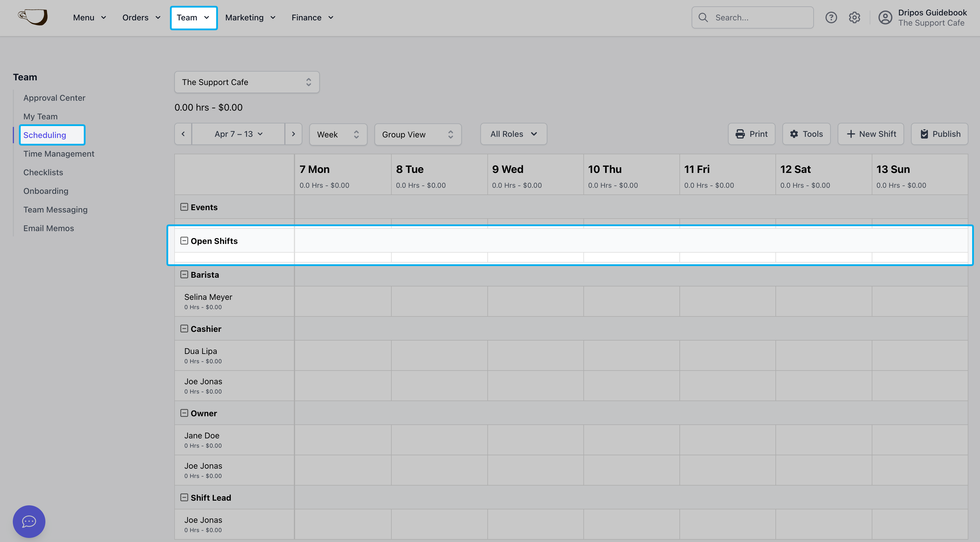This screenshot has width=980, height=542.
Task: Create a New Shift
Action: [x=870, y=134]
